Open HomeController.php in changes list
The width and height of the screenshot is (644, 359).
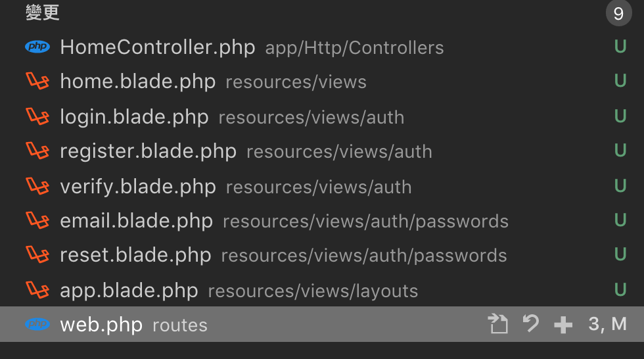point(157,47)
